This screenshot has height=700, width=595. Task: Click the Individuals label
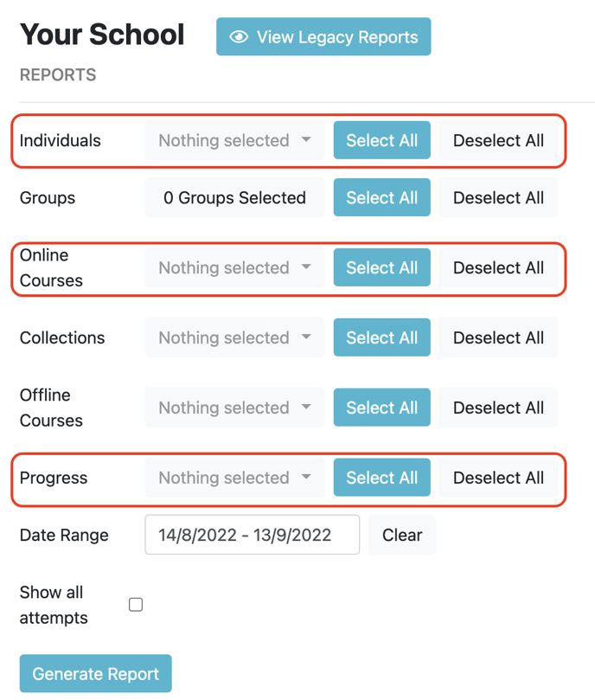61,140
